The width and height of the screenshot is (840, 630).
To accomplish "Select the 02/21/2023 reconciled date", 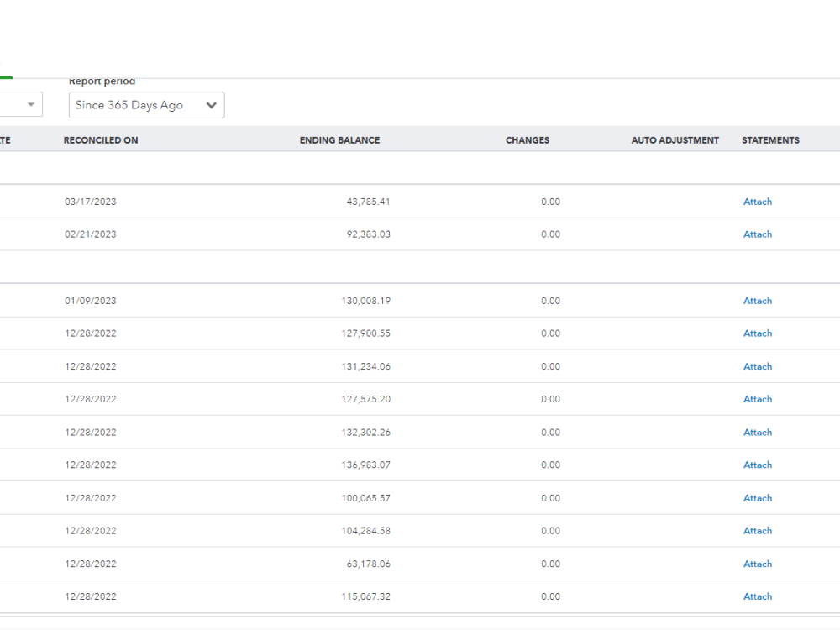I will tap(91, 234).
